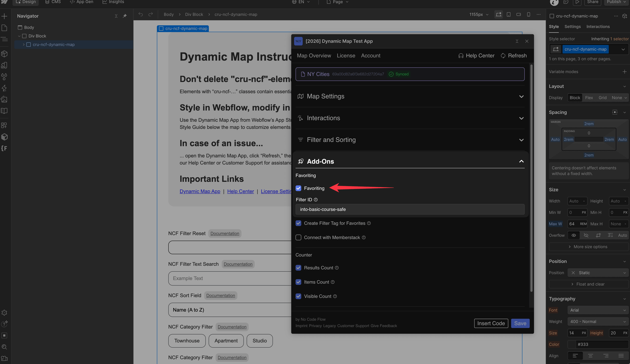The height and width of the screenshot is (364, 630).
Task: Set Display to Flex
Action: coord(589,98)
